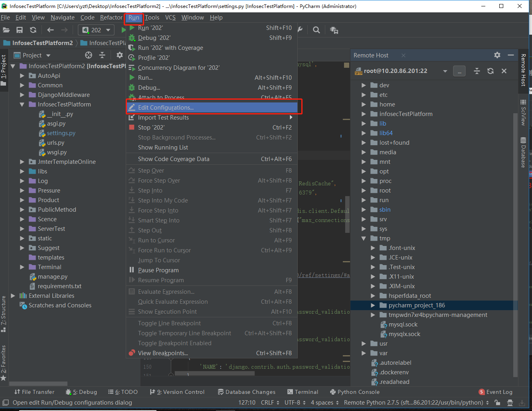Select mysql.sock in remote tree

pos(403,324)
